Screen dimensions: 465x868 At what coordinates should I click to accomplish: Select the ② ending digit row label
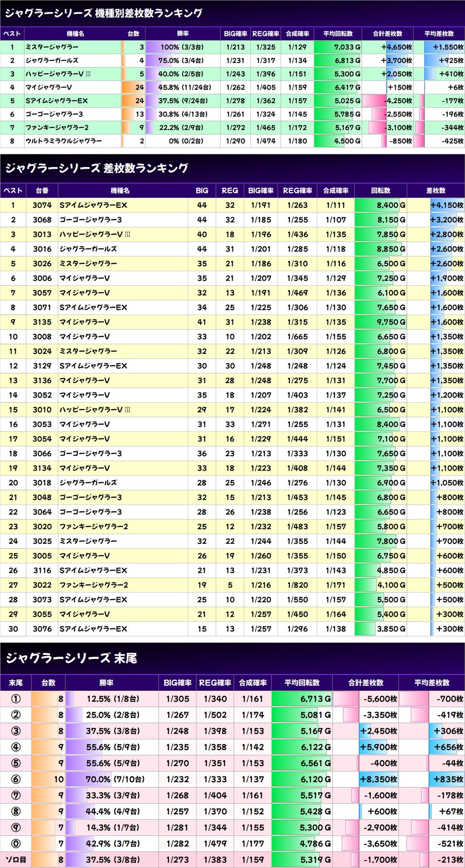pos(16,715)
